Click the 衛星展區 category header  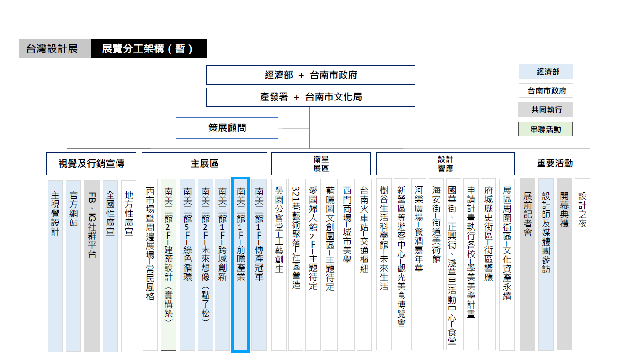click(x=321, y=163)
